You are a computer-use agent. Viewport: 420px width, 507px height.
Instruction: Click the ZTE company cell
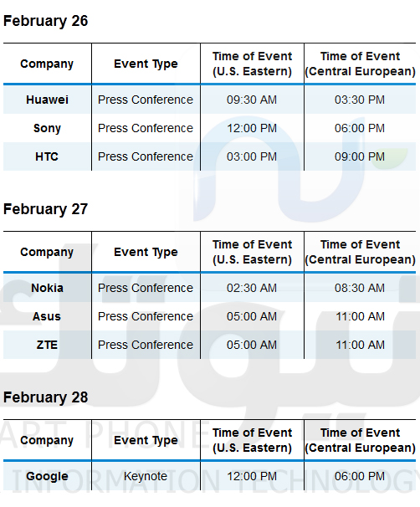47,345
